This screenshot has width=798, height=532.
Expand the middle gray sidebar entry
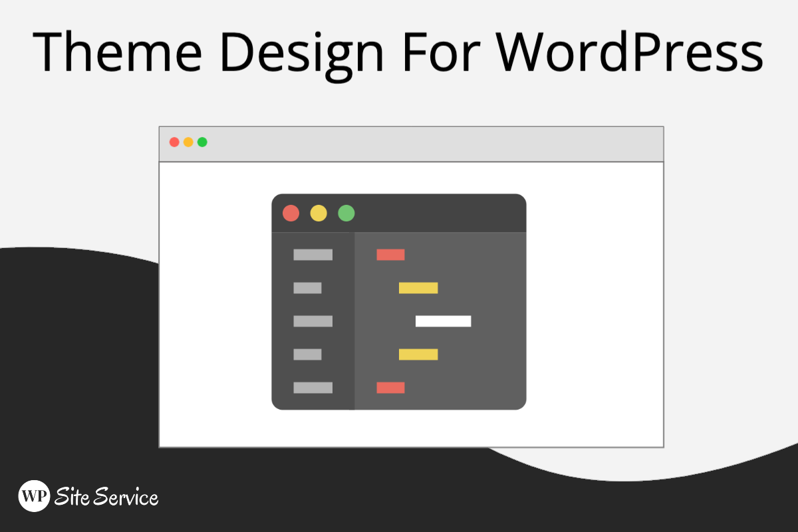pyautogui.click(x=313, y=321)
